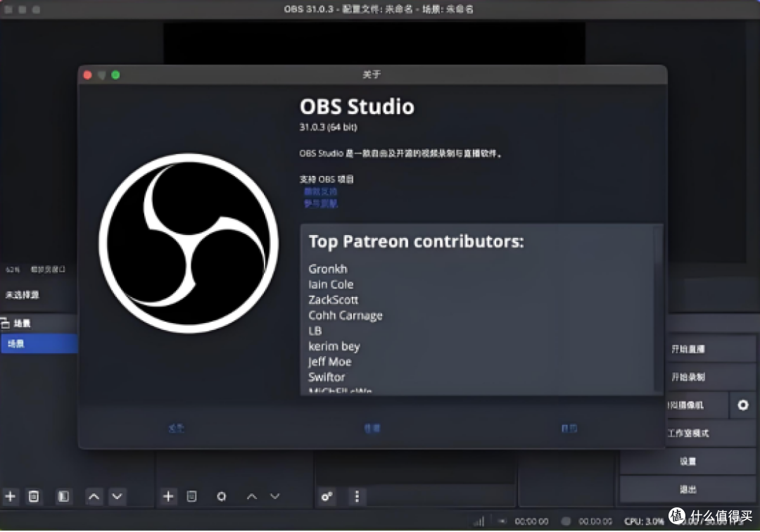The height and width of the screenshot is (532, 760).
Task: Select the highlighted scene (场景) in Scenes list
Action: click(x=39, y=343)
